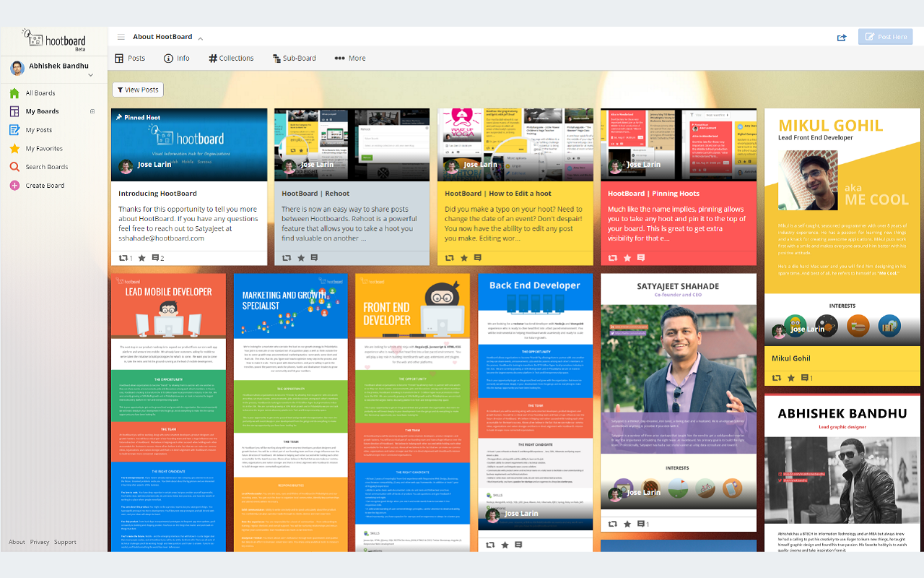924x578 pixels.
Task: Click the Create Board plus icon
Action: click(14, 186)
